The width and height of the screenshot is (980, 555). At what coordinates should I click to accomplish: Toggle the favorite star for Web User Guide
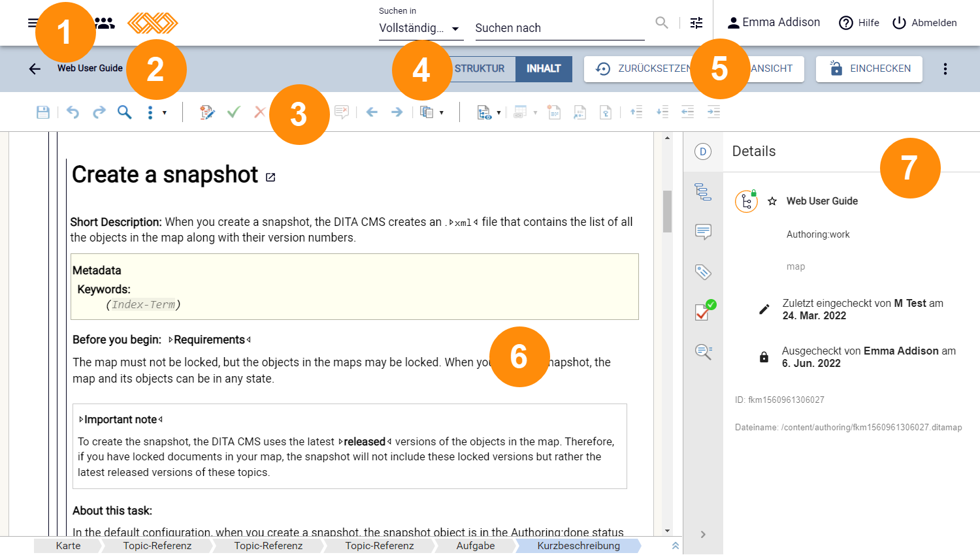772,201
